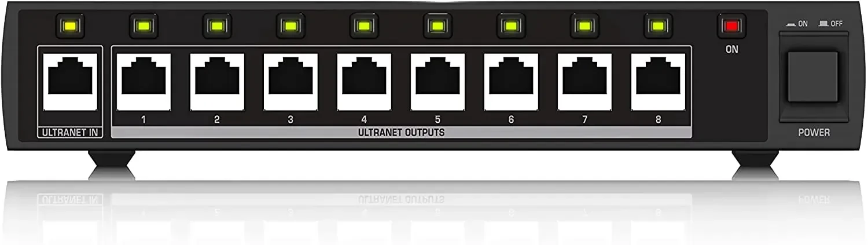Click Ultranet output port 3

(x=290, y=82)
